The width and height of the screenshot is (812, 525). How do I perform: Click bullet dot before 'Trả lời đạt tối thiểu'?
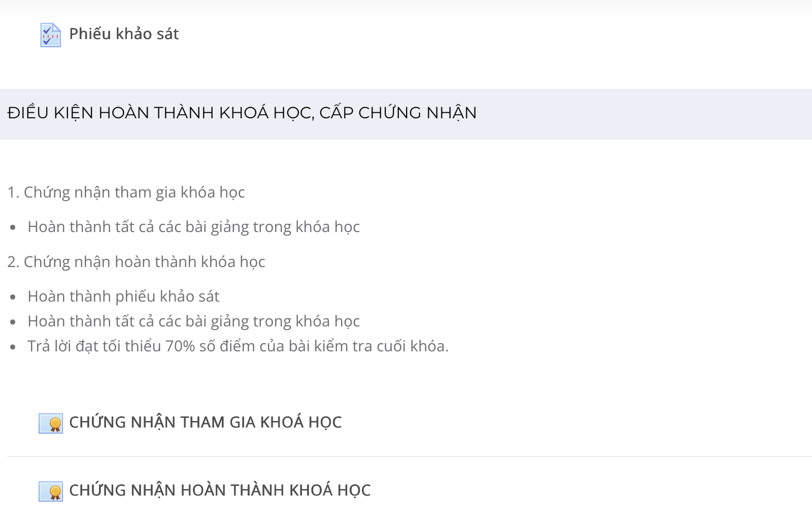click(x=13, y=347)
